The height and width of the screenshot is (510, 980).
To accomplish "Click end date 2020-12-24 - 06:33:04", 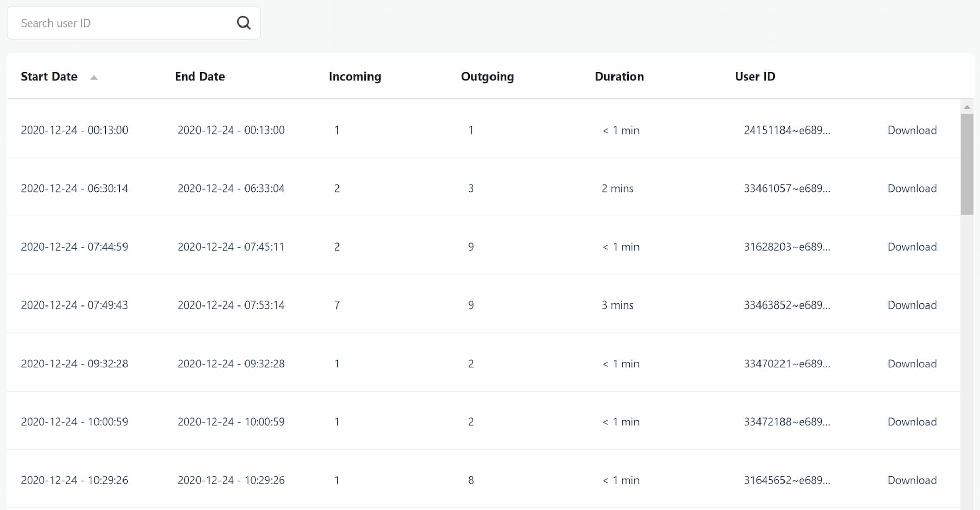I will [231, 188].
